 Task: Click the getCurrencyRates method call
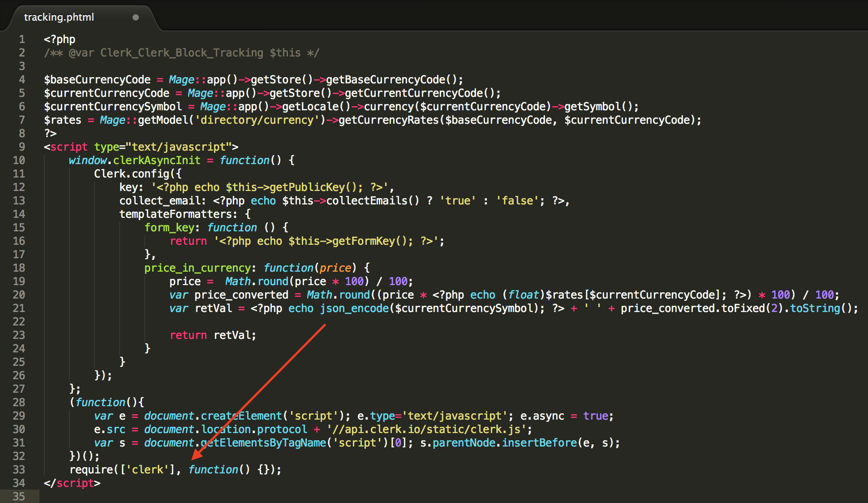[388, 120]
